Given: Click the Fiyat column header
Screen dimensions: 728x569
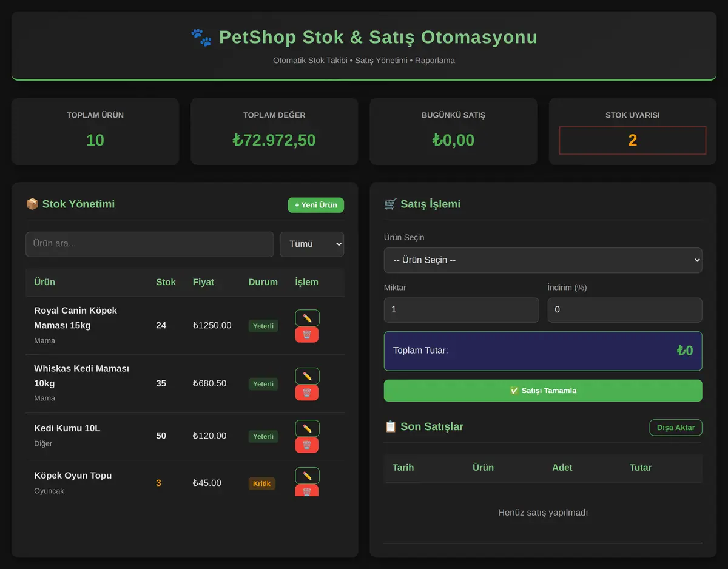Looking at the screenshot, I should pyautogui.click(x=203, y=282).
